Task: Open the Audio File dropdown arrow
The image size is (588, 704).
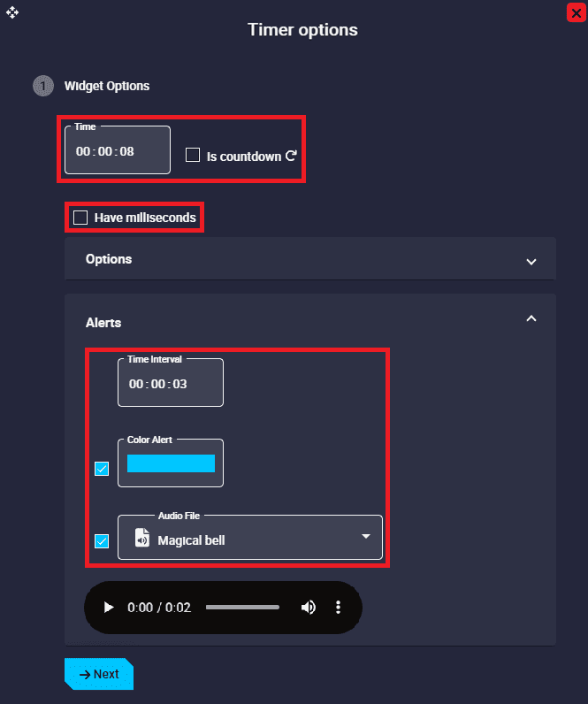Action: coord(366,537)
